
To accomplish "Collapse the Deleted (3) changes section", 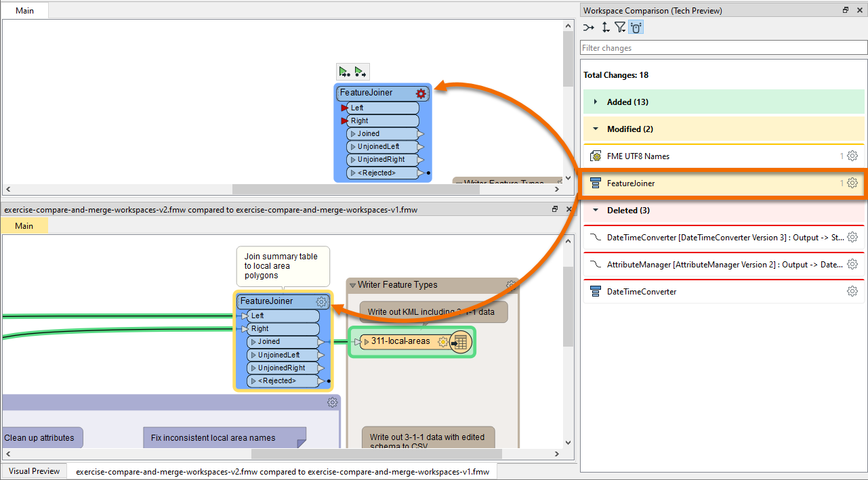I will 595,210.
